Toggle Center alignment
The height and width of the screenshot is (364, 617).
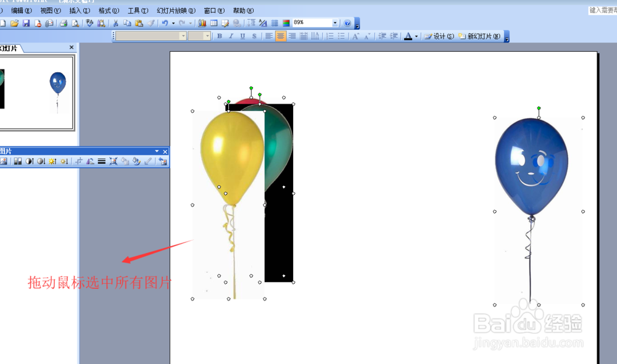[281, 36]
